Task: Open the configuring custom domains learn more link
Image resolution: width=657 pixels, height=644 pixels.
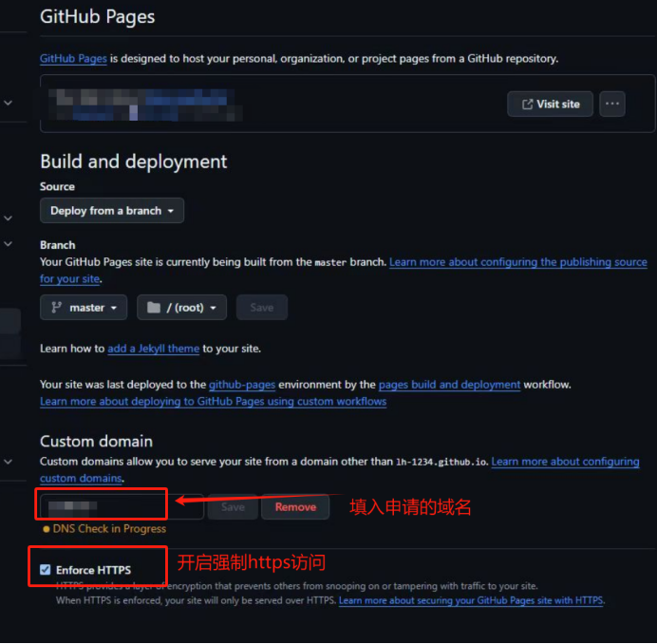Action: 565,462
